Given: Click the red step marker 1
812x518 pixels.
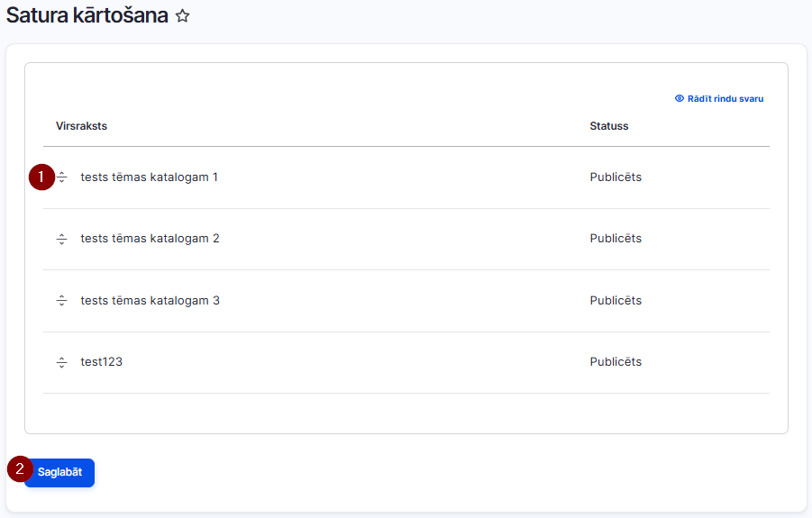Looking at the screenshot, I should point(41,177).
